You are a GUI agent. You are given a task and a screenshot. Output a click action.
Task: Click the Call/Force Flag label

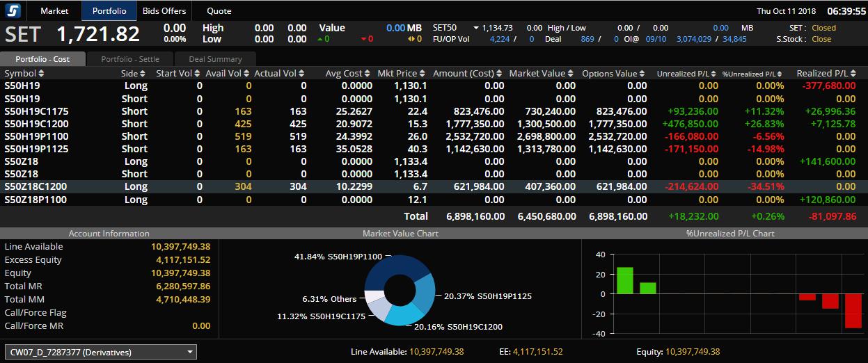[35, 312]
